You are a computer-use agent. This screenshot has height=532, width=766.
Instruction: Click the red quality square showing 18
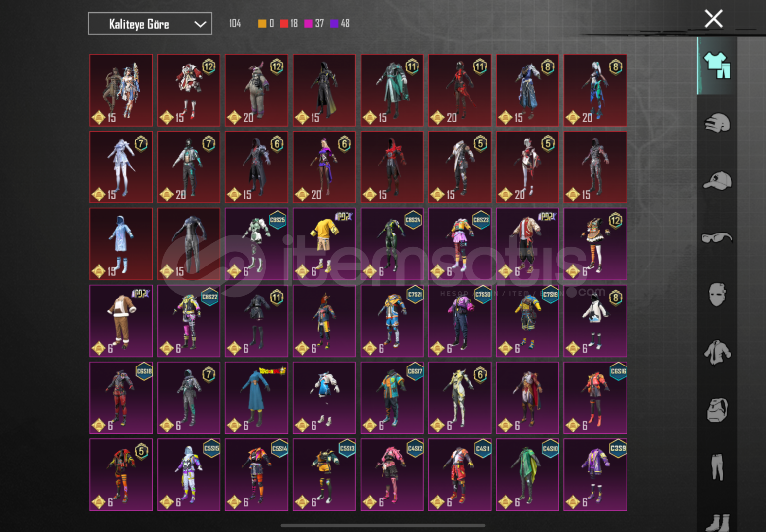[284, 23]
